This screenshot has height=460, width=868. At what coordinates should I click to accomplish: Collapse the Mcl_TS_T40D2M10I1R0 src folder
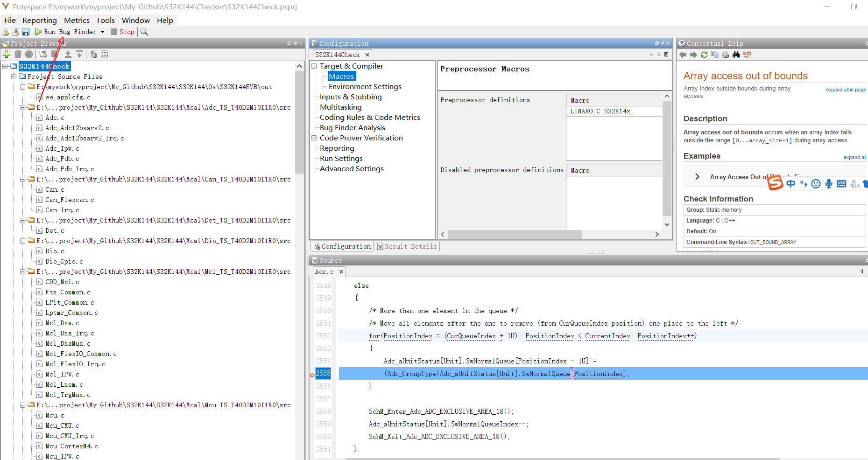pos(23,272)
